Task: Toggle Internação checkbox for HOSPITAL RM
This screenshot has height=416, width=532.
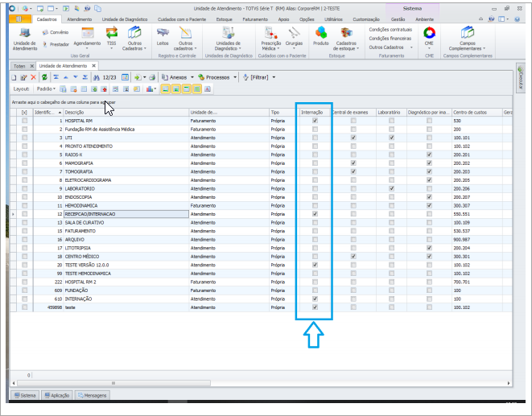Action: [315, 121]
